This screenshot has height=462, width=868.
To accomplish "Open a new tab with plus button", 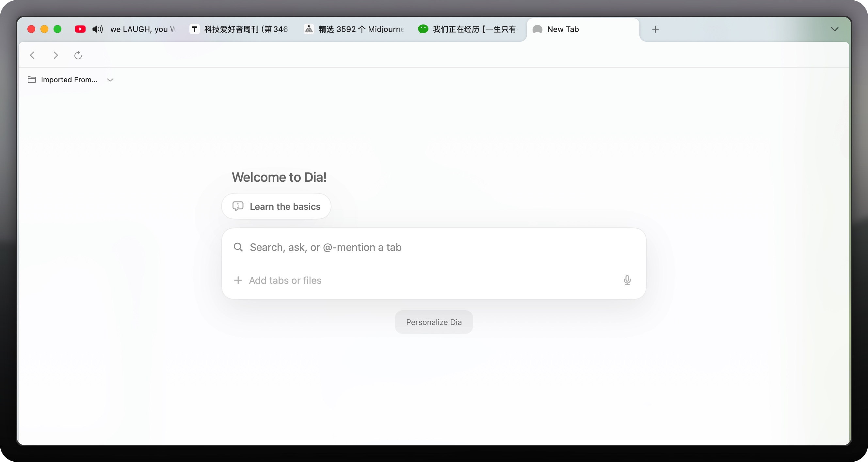I will [655, 29].
